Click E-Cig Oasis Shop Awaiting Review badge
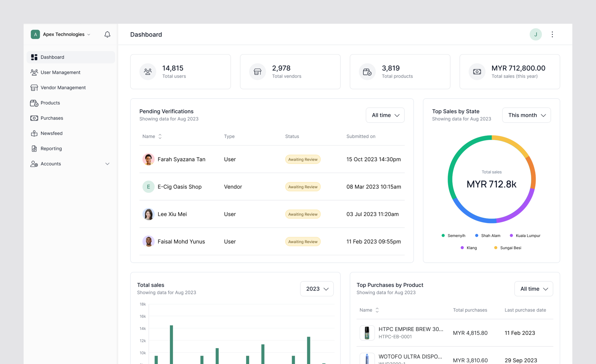 pyautogui.click(x=303, y=187)
